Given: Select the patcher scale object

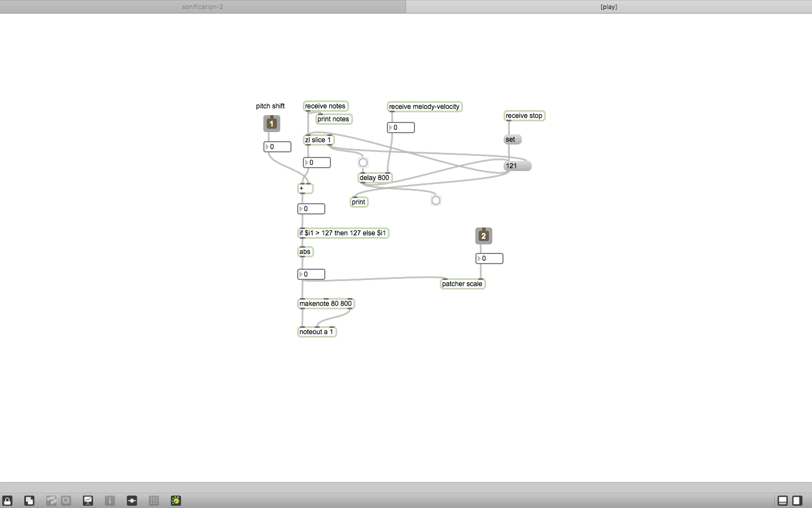Looking at the screenshot, I should (x=462, y=284).
